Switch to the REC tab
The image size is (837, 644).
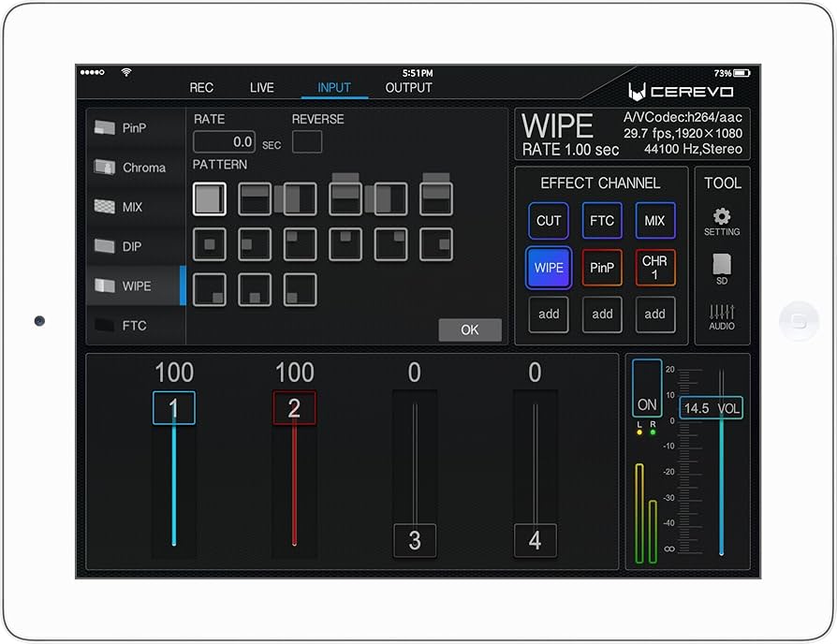201,88
